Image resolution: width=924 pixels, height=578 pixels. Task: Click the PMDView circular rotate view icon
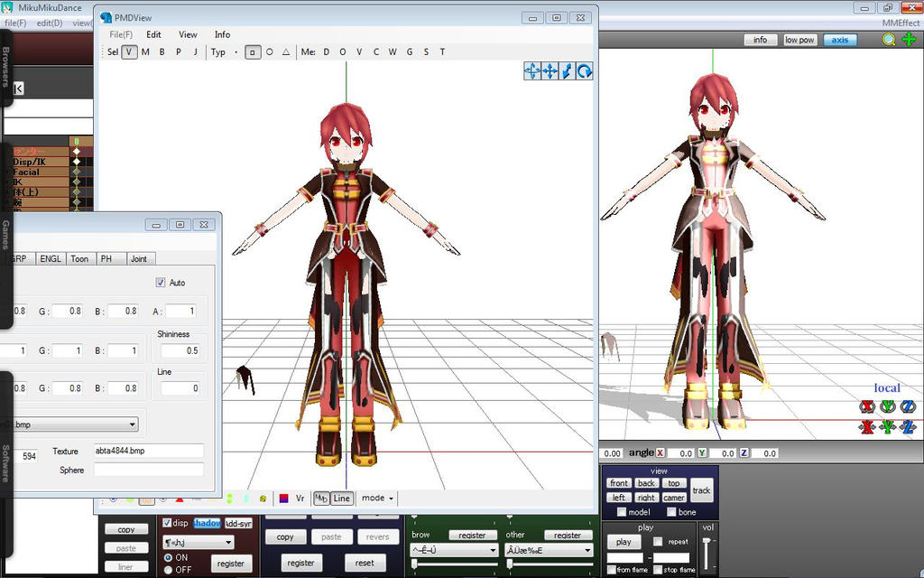tap(584, 71)
